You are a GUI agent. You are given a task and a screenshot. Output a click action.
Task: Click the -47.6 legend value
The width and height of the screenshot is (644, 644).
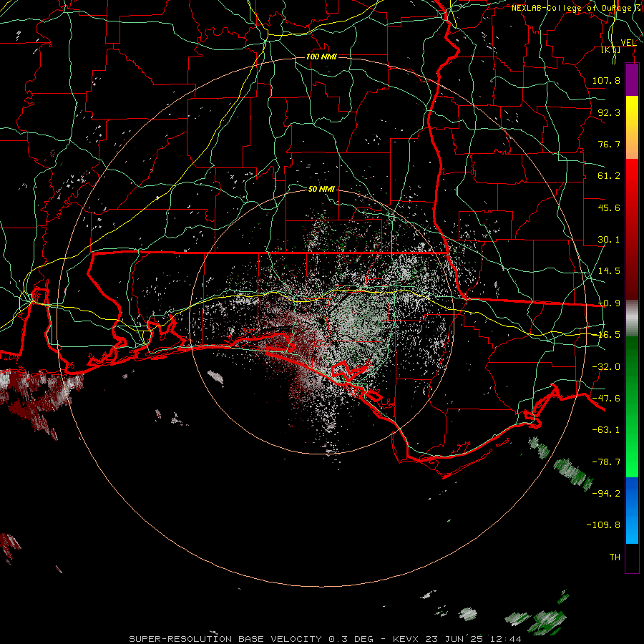pos(606,399)
